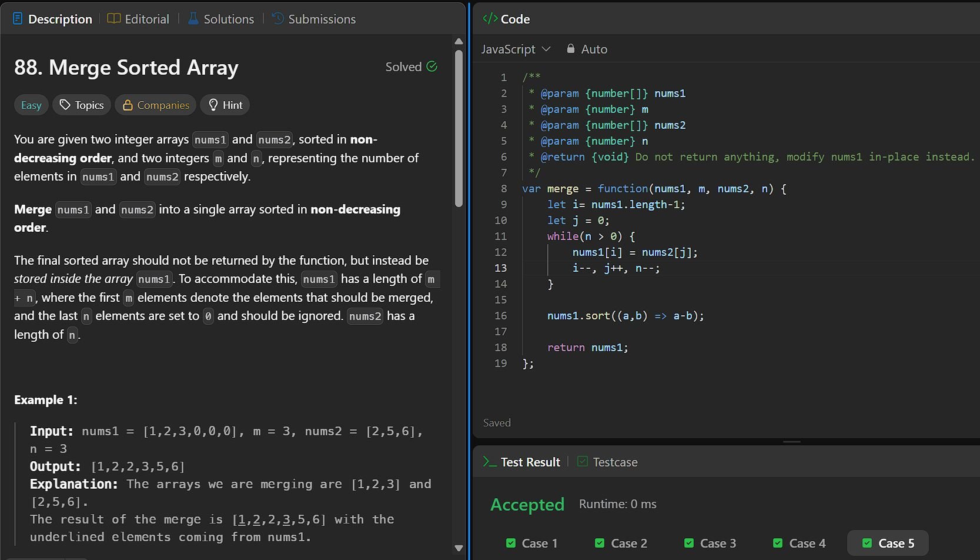
Task: Click the description scrollbar down arrow
Action: (x=459, y=548)
